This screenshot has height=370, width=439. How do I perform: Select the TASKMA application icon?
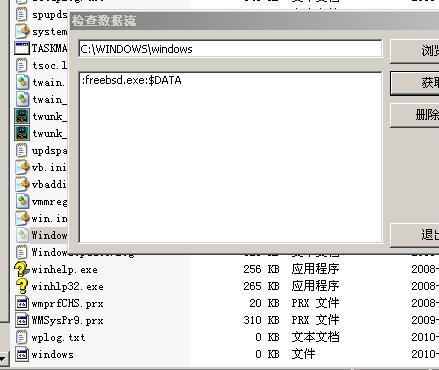click(22, 48)
